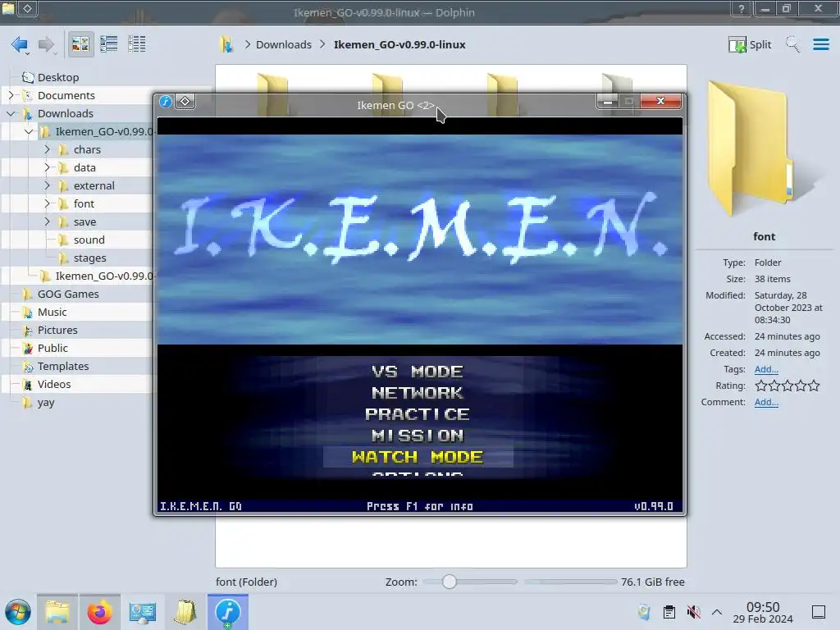The image size is (840, 630).
Task: Select VS MODE in Ikemen menu
Action: click(418, 372)
